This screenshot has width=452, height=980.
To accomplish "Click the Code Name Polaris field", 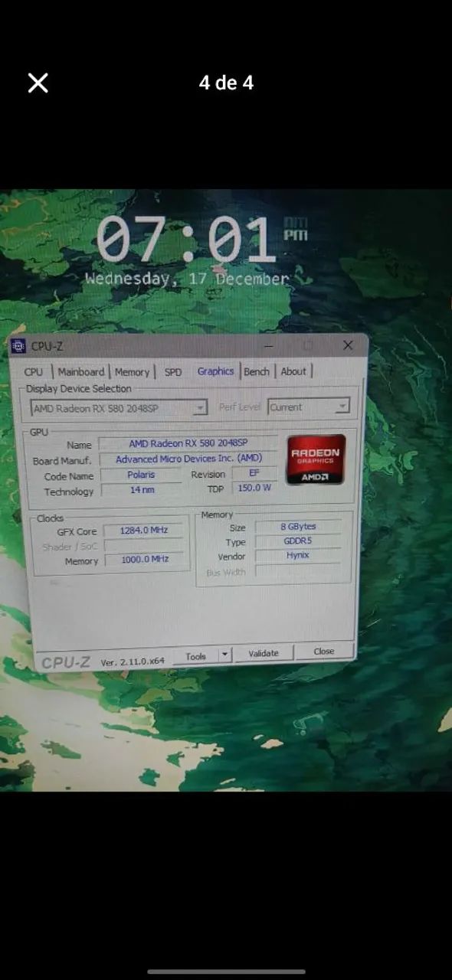I will coord(141,475).
